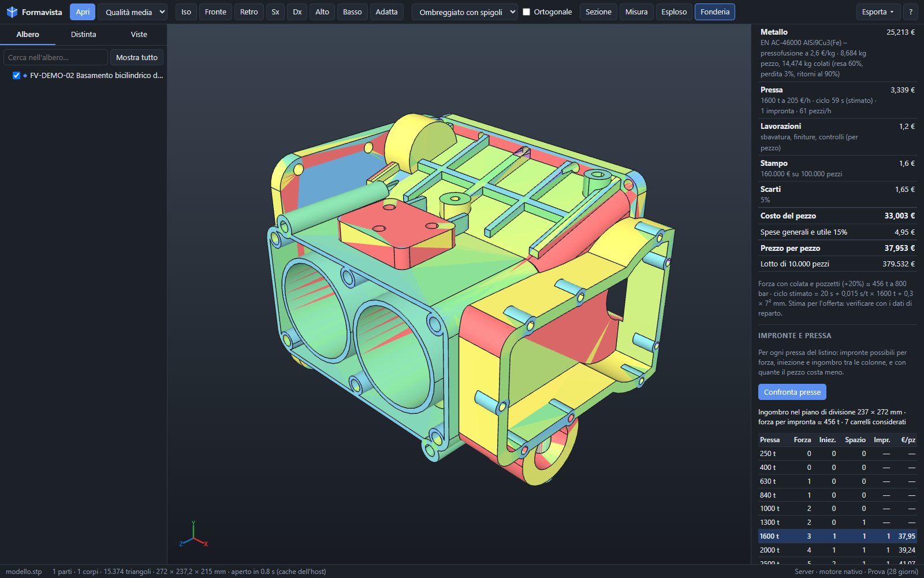Click the Metallo cost 25,213 €

[x=900, y=32]
